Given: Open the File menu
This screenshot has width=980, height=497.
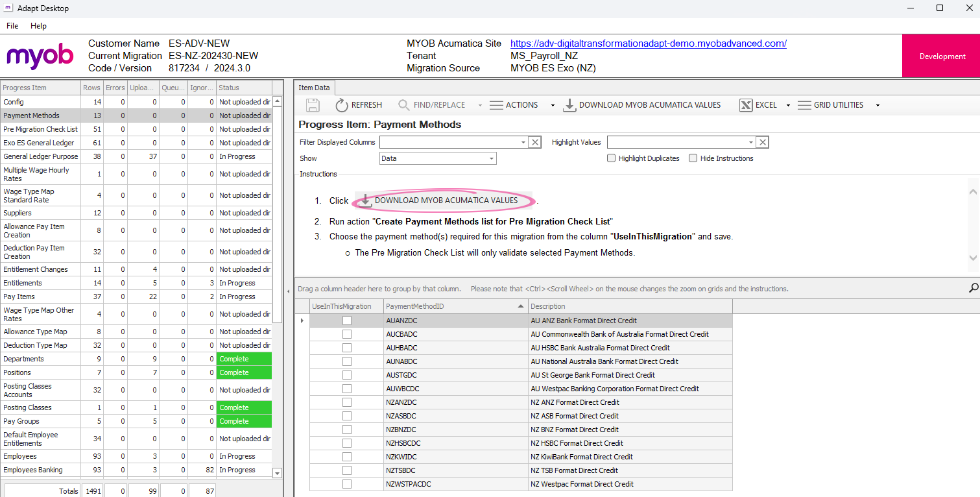Looking at the screenshot, I should click(x=12, y=25).
